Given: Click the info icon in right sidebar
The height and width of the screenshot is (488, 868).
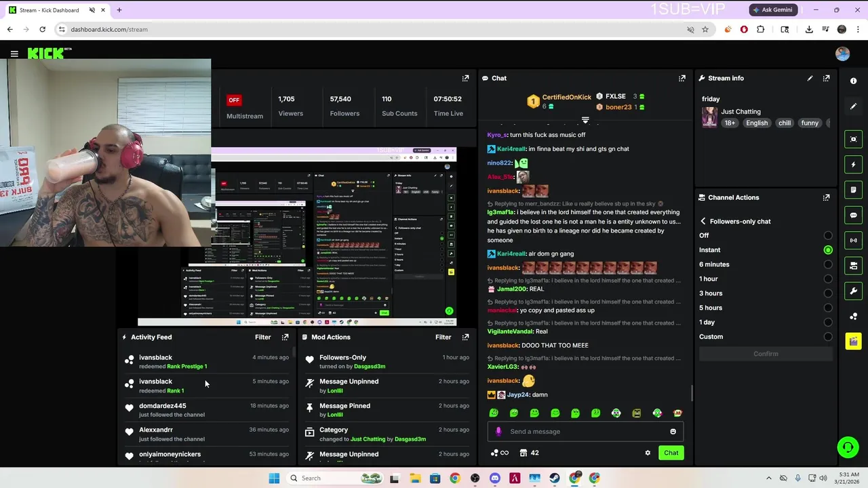Looking at the screenshot, I should coord(853,81).
